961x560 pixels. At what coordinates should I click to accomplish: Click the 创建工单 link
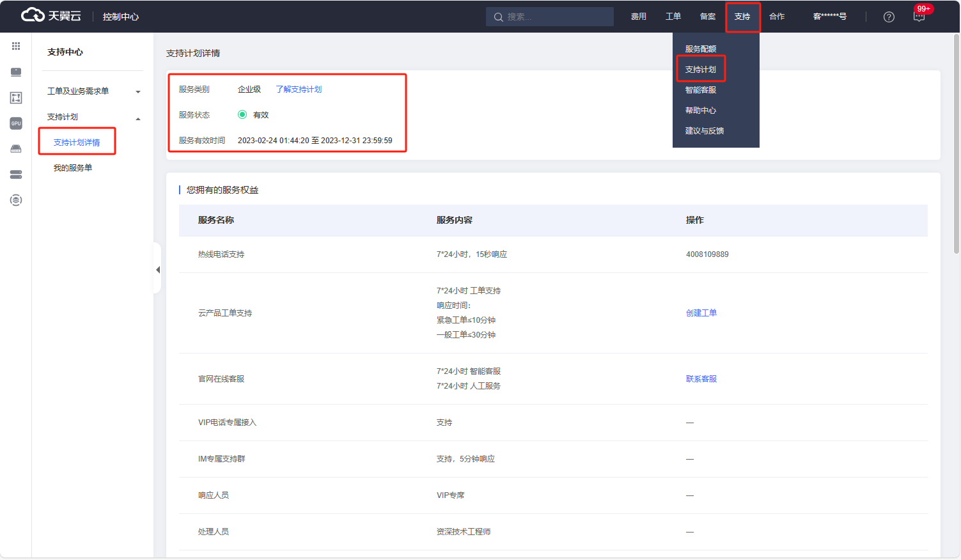pos(701,313)
